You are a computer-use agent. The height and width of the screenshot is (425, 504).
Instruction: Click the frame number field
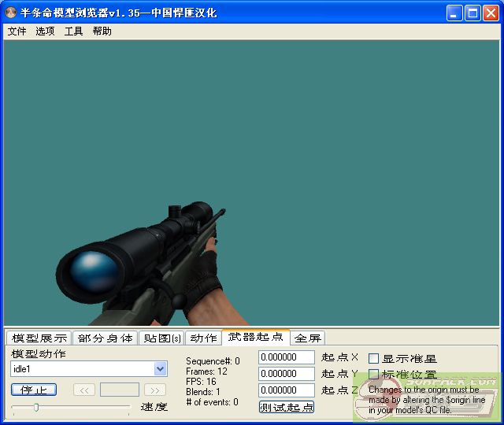pos(120,390)
